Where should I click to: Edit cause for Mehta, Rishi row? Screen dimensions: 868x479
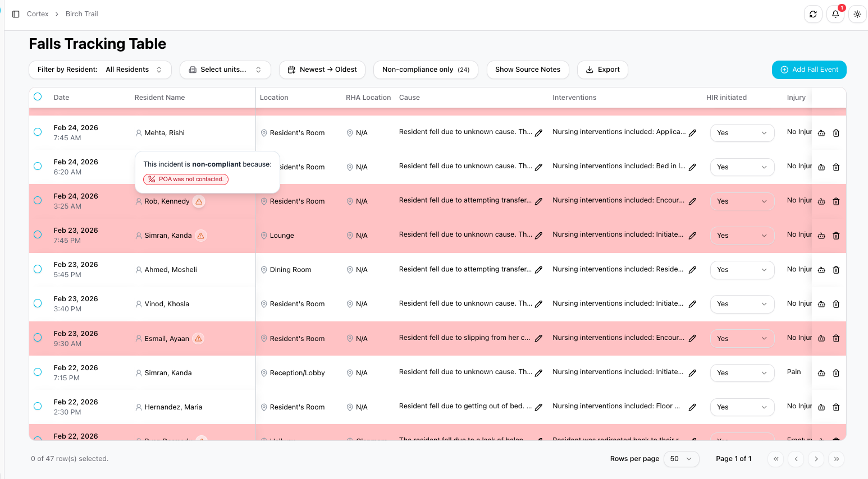(x=538, y=133)
